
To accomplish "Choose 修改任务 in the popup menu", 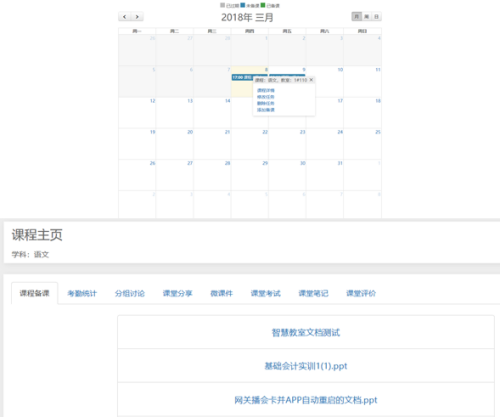I will pyautogui.click(x=266, y=97).
